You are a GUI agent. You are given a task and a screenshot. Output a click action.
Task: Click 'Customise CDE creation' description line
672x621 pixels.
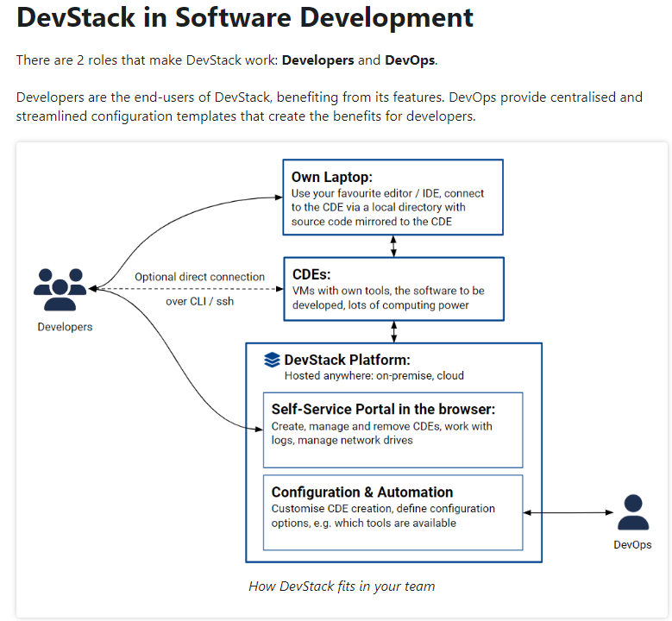pos(383,509)
